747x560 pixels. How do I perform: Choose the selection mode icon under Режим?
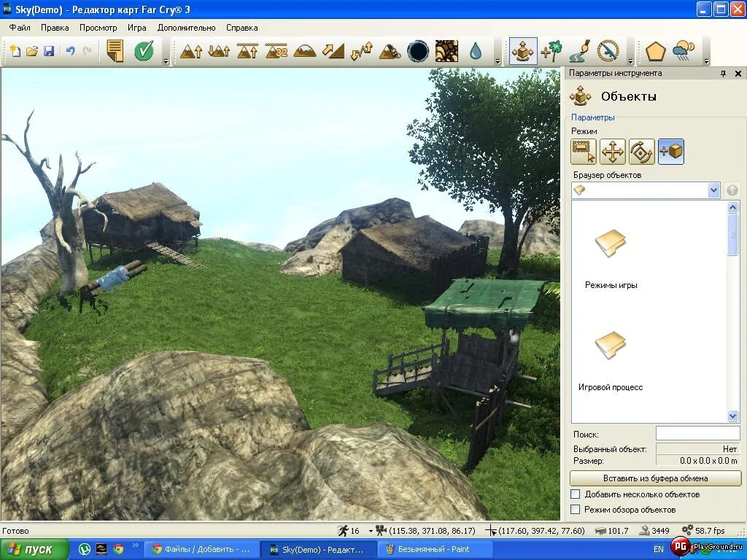584,152
